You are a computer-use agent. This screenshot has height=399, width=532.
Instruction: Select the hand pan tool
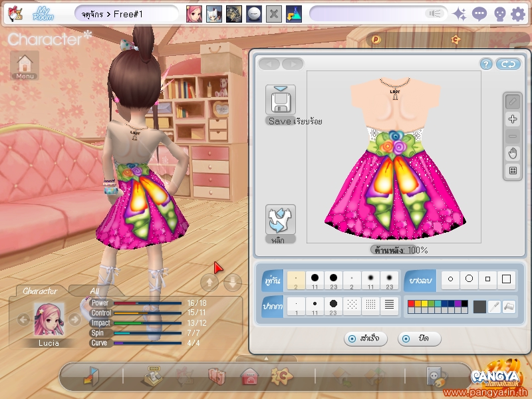[x=513, y=154]
